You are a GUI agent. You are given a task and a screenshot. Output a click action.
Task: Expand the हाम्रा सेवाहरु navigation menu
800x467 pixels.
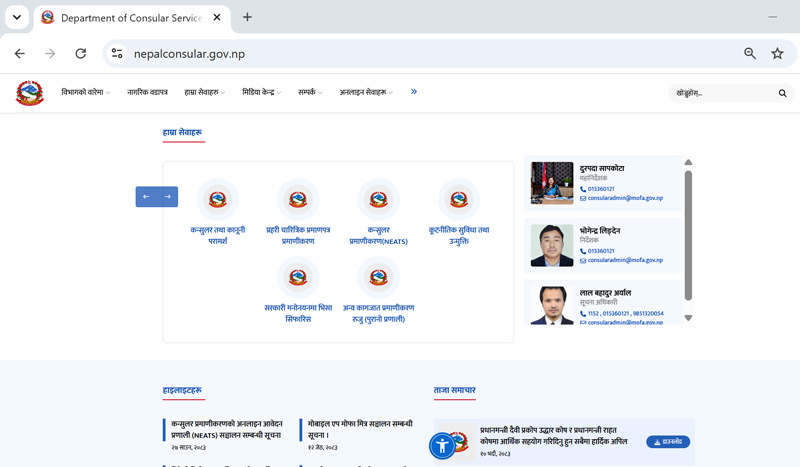coord(204,92)
